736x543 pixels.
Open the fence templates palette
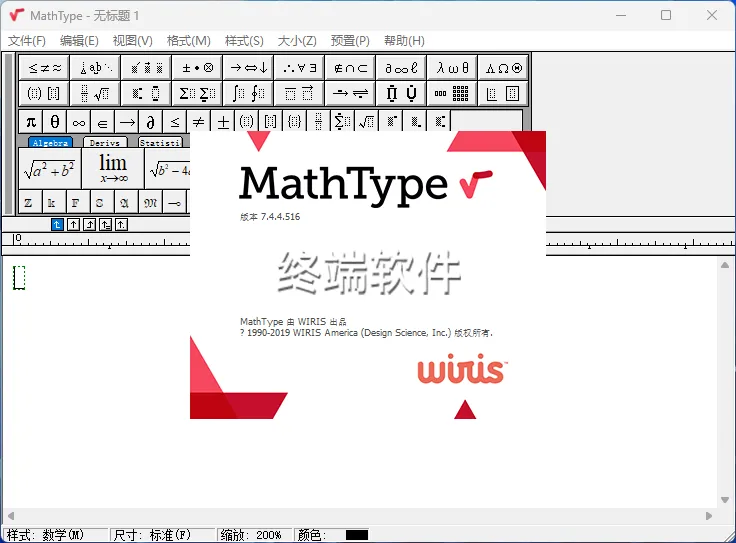coord(44,93)
